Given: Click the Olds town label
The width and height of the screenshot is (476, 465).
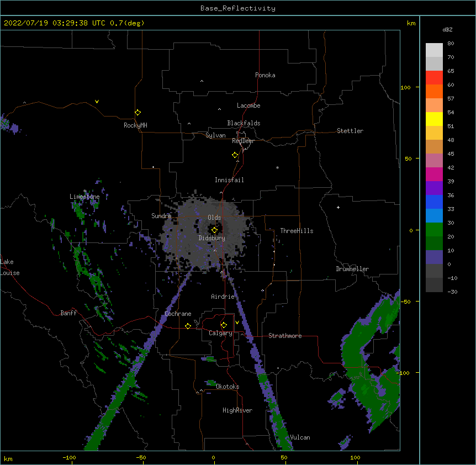Looking at the screenshot, I should tap(214, 218).
